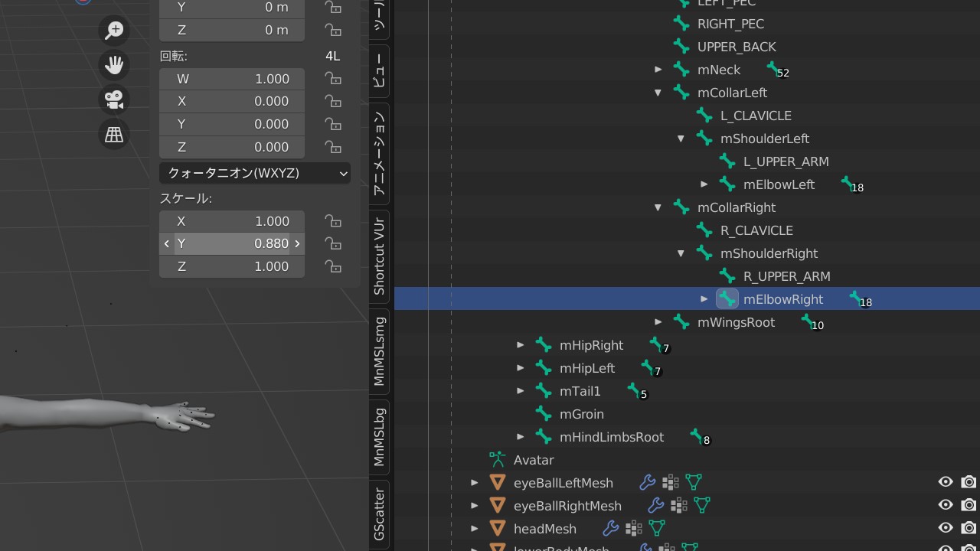Click bone icon of mHipLeft

tap(544, 368)
